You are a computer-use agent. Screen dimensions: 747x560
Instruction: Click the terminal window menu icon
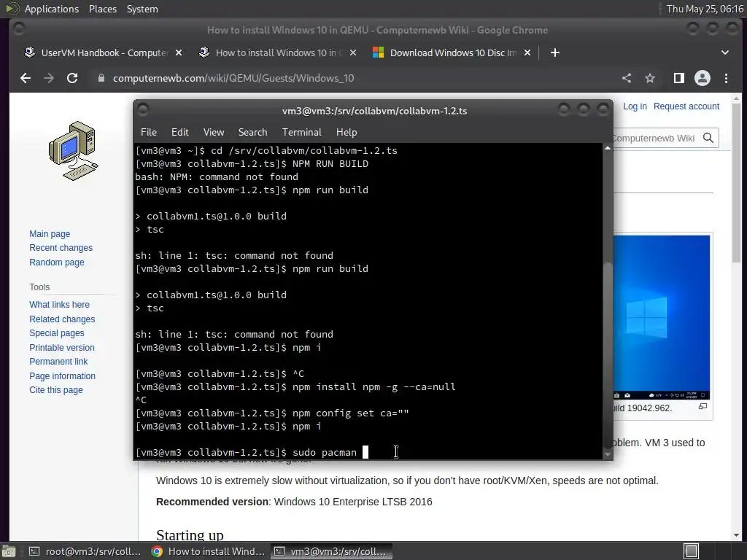tap(142, 109)
